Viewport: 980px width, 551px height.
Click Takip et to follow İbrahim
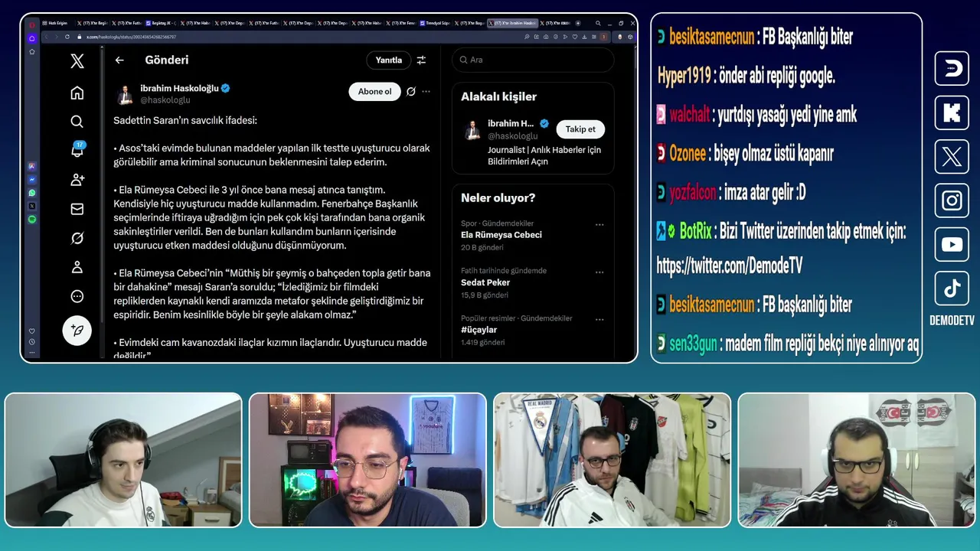coord(580,129)
